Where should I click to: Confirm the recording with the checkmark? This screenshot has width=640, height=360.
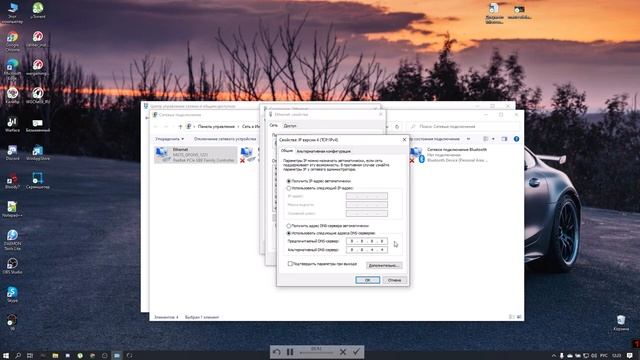[356, 352]
